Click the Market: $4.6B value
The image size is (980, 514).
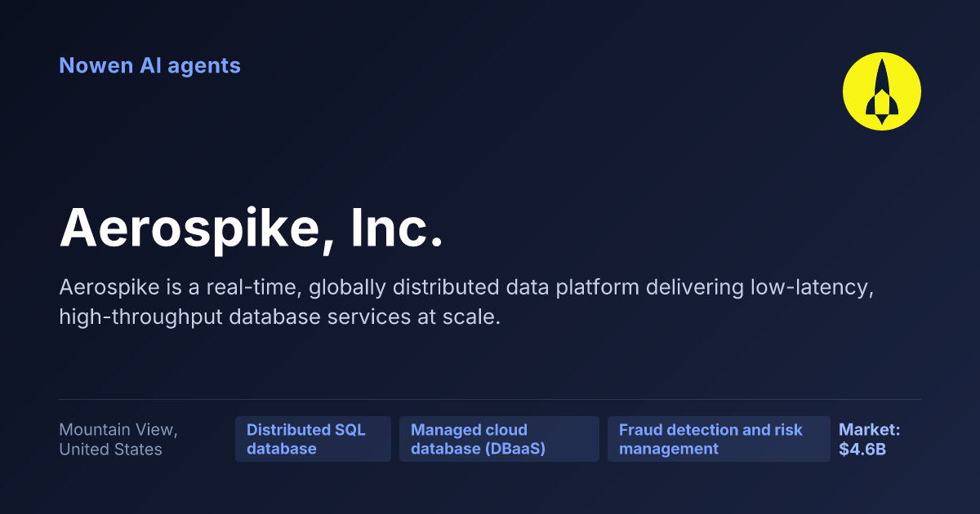[870, 439]
